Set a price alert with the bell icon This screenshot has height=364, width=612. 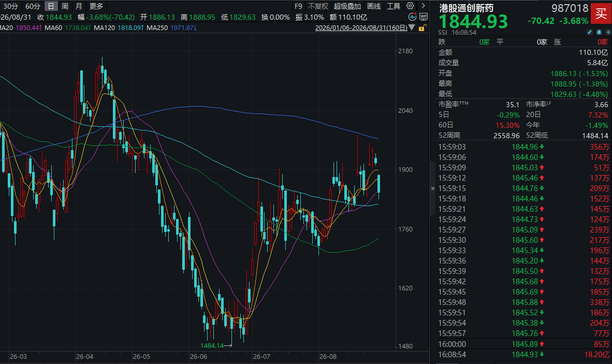[599, 32]
